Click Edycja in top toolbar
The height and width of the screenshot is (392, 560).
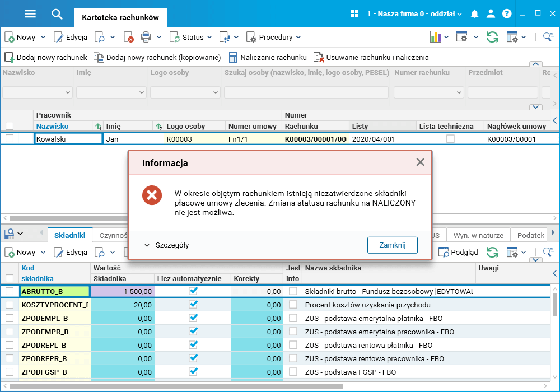71,37
